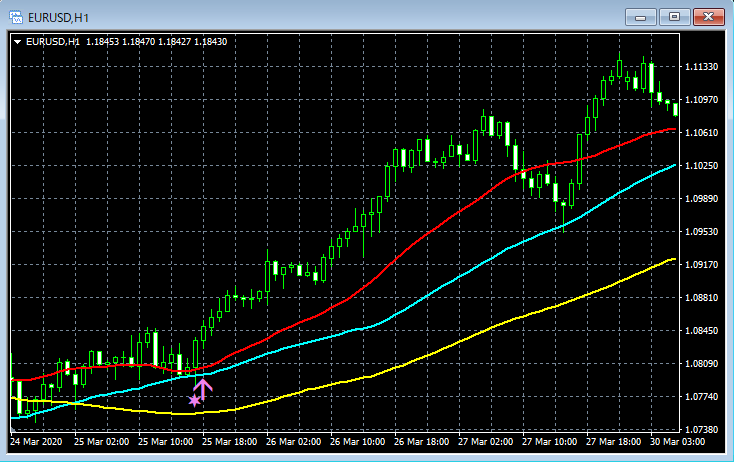Click the 1.09890 price label

[701, 198]
